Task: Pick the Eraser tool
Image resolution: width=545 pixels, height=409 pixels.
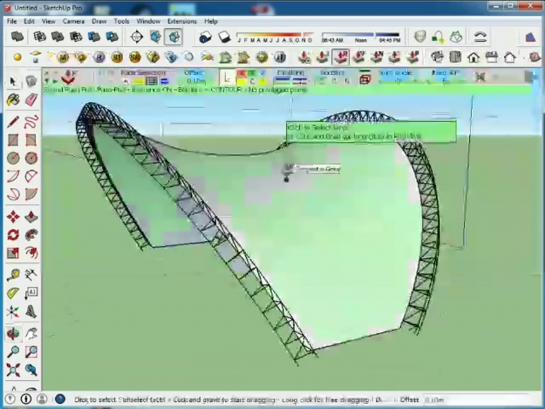Action: coord(31,100)
